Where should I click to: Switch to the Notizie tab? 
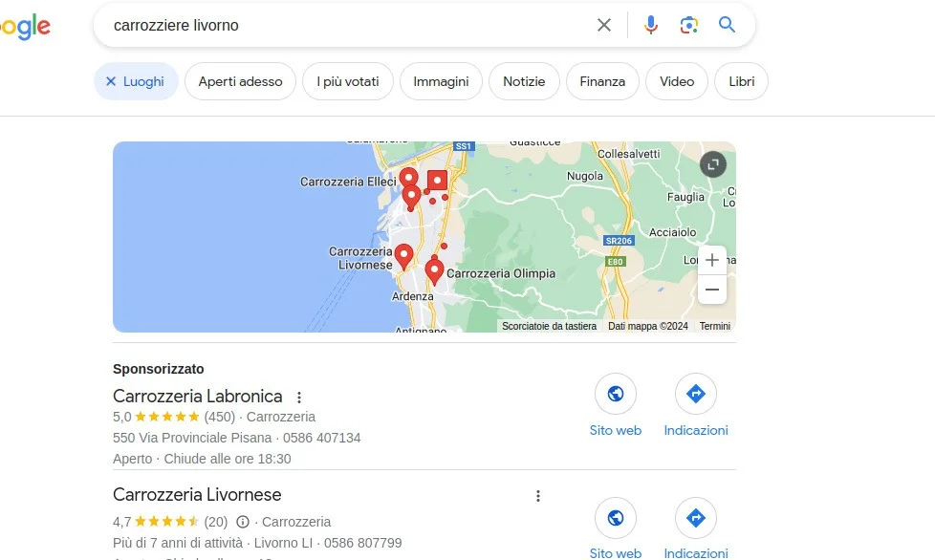pyautogui.click(x=524, y=81)
